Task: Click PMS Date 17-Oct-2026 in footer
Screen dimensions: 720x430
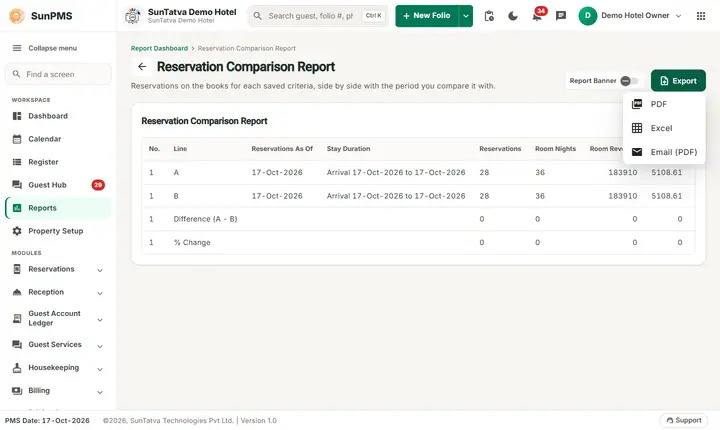Action: pyautogui.click(x=47, y=420)
